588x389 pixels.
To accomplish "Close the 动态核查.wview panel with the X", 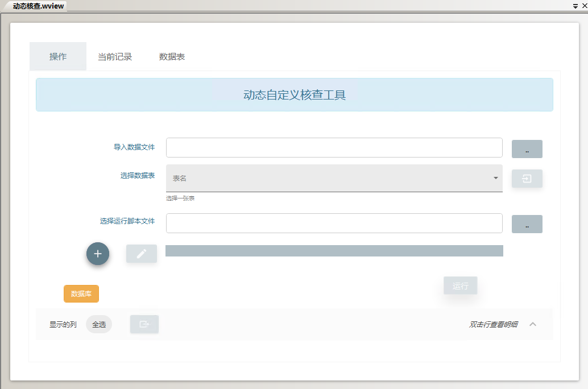I will tap(584, 6).
